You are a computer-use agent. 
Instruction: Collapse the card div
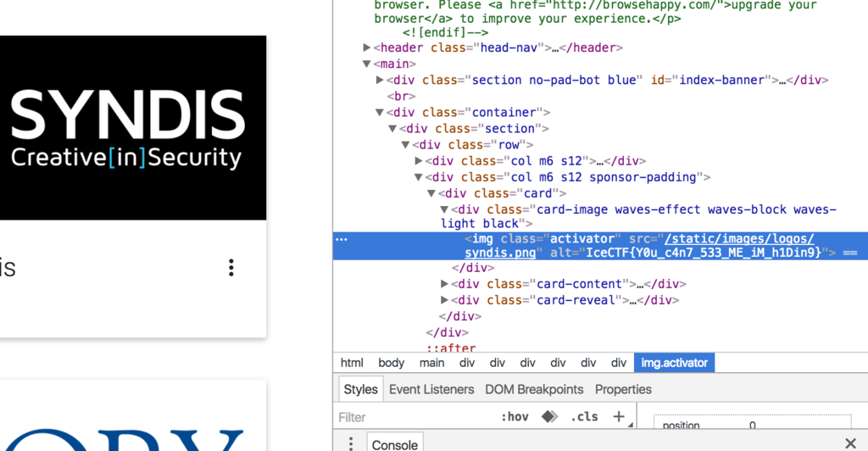431,193
